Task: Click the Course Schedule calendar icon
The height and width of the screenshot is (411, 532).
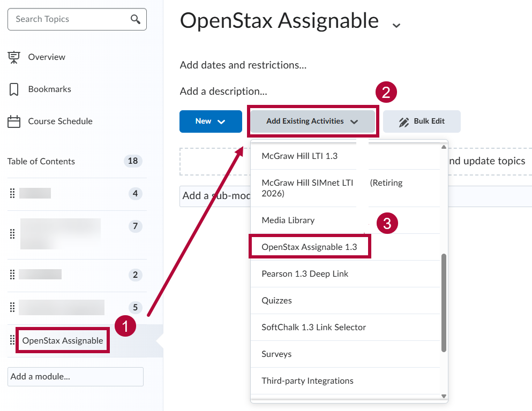Action: tap(13, 121)
